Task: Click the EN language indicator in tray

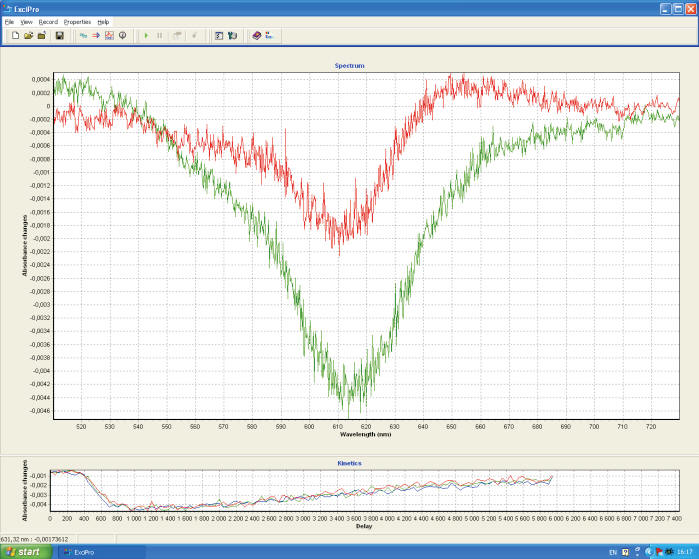Action: 613,551
